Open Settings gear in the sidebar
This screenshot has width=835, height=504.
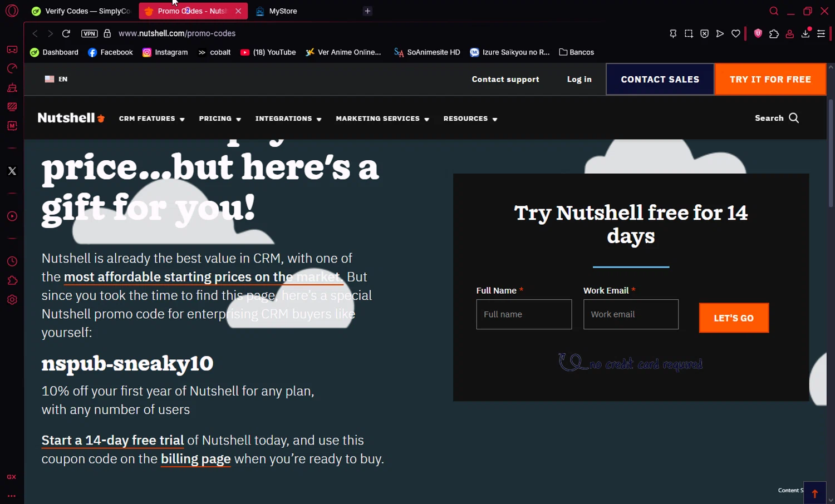tap(12, 299)
